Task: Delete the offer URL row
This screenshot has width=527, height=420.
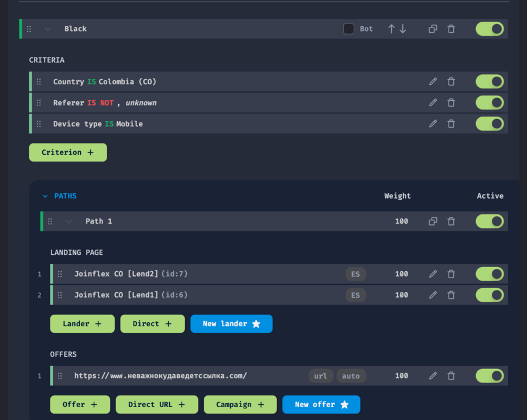Action: tap(451, 375)
